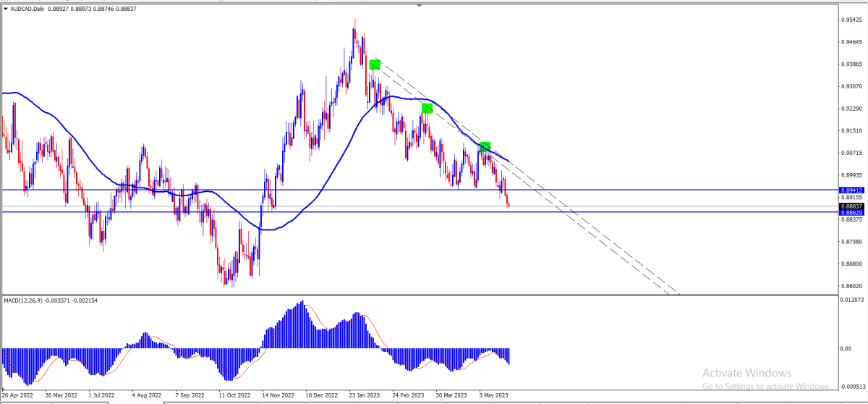868x404 pixels.
Task: Click the 23 Jan 2023 date label
Action: tap(365, 396)
